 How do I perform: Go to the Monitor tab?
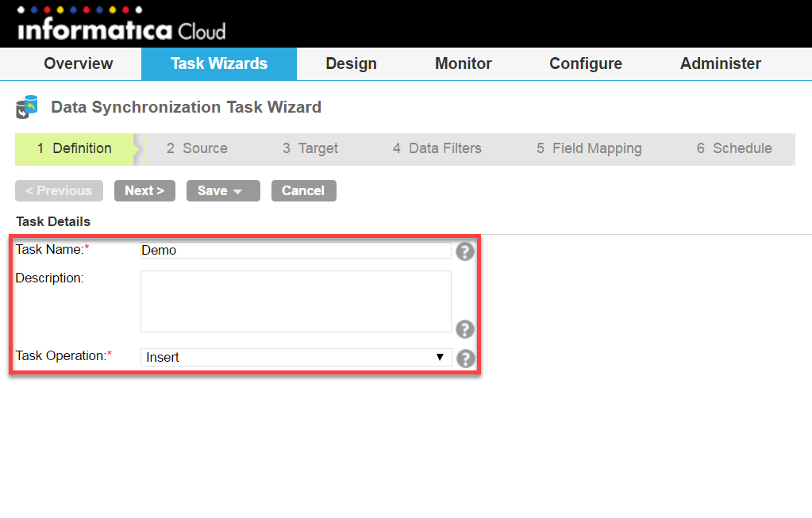(x=464, y=63)
